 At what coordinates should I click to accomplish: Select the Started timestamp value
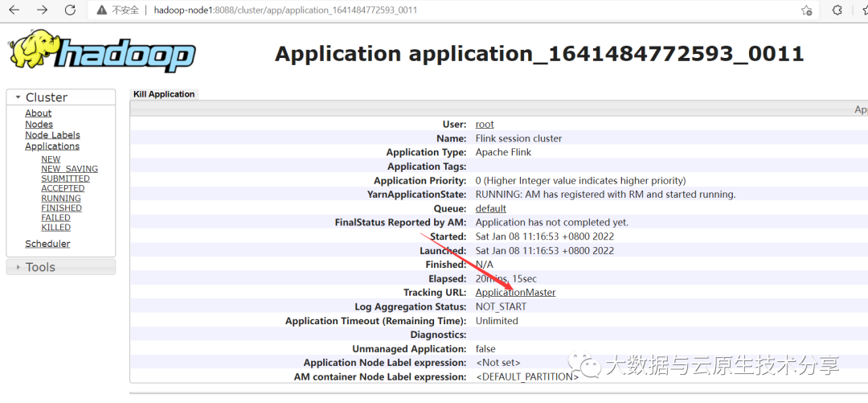545,236
